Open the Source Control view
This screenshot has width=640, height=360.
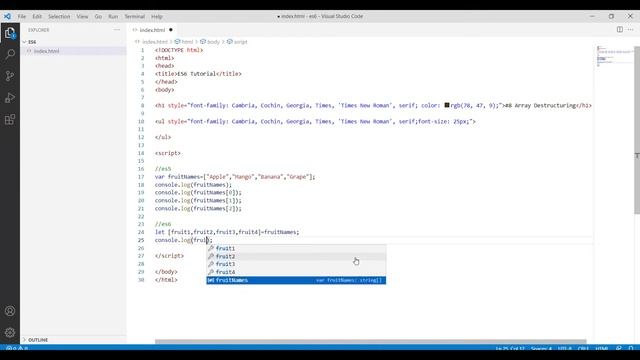click(10, 76)
